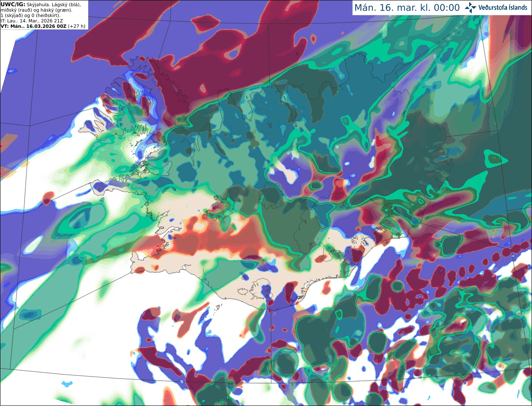Click the 'miðský (rauð) og háský (græn).' line

(36, 10)
